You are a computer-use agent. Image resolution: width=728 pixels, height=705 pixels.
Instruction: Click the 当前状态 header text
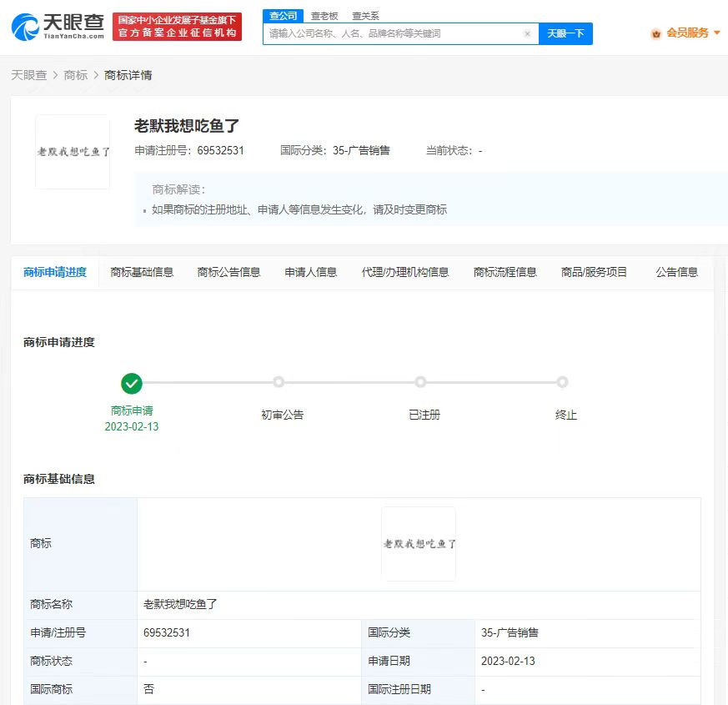(454, 150)
